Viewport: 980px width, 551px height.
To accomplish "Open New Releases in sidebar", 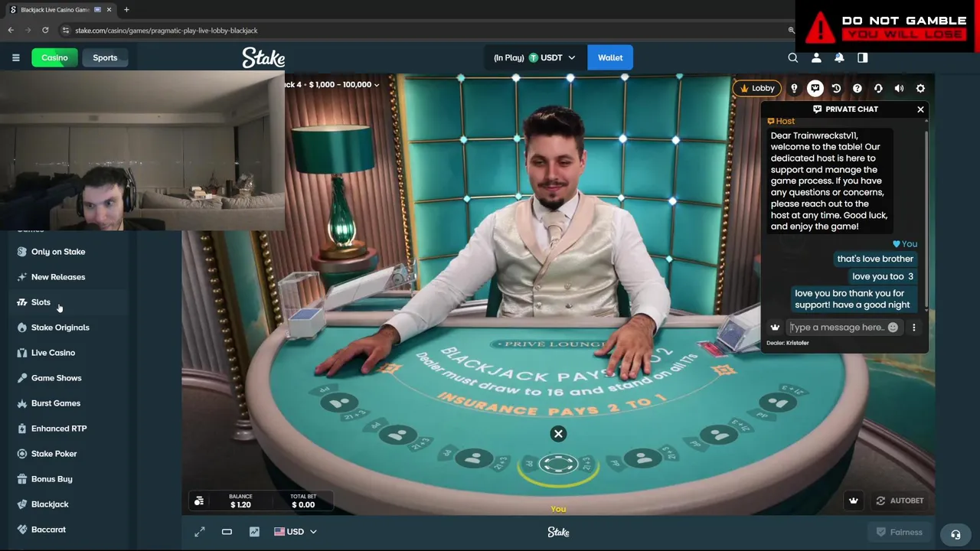I will (x=58, y=277).
